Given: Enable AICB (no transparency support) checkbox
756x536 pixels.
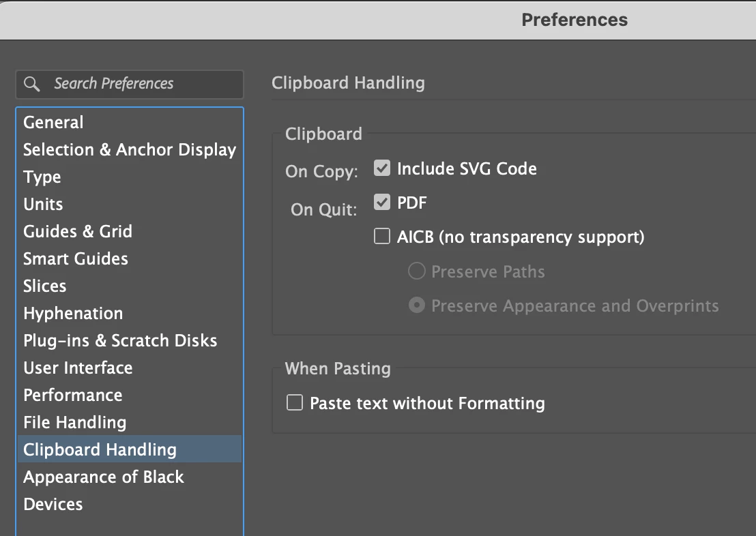Looking at the screenshot, I should click(x=382, y=237).
